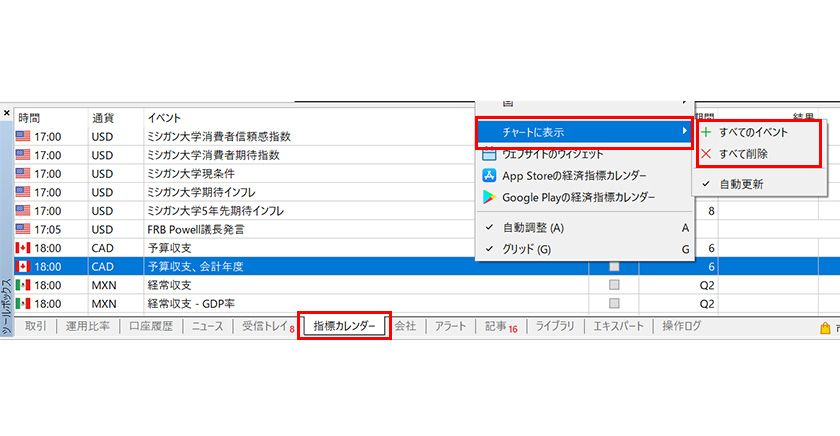Click Mexico flag on 経常収支 row
Viewport: 840px width, 436px height.
(x=22, y=284)
